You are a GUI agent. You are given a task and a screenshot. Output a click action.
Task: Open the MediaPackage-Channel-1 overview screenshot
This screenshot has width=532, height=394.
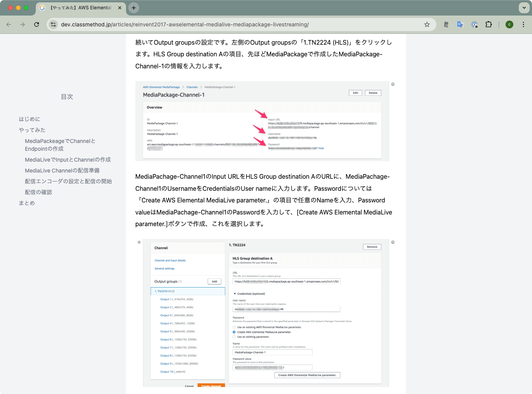262,121
